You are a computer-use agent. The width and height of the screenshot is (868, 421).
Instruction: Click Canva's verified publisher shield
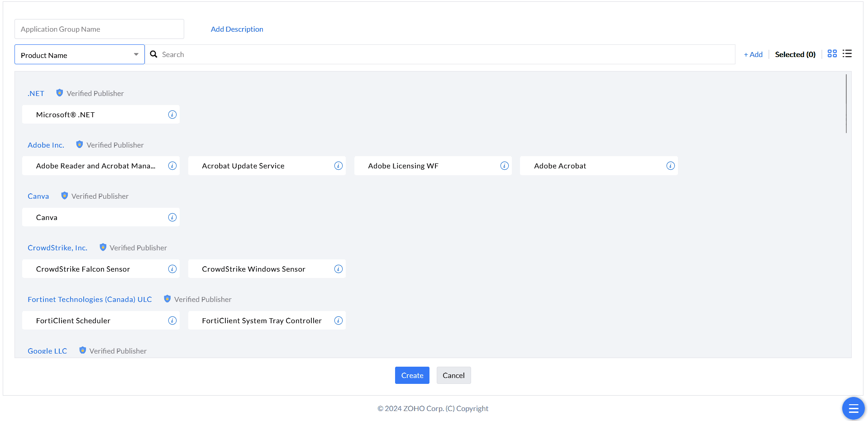pyautogui.click(x=64, y=196)
